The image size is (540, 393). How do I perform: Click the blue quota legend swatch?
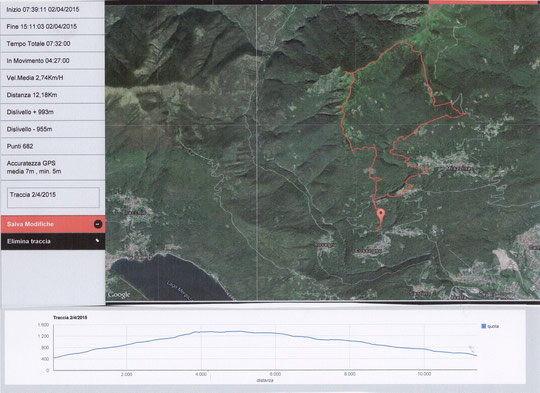coord(483,326)
